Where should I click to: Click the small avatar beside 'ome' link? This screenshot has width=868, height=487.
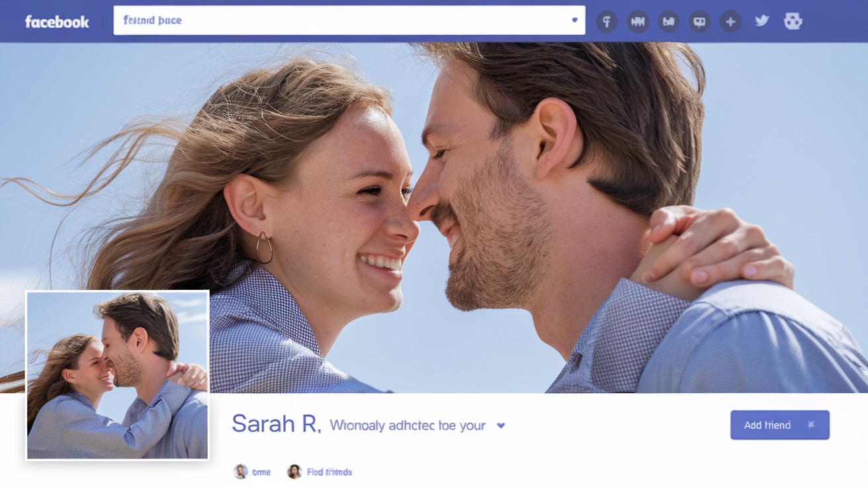(241, 472)
